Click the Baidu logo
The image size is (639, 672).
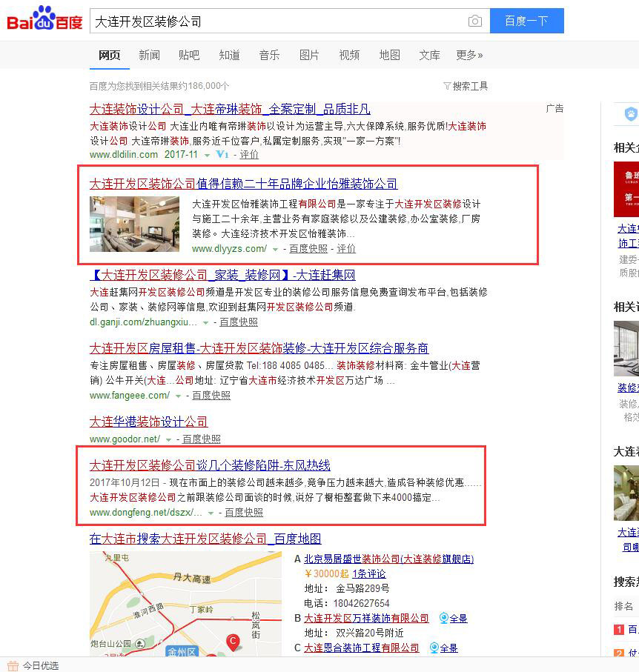[44, 19]
